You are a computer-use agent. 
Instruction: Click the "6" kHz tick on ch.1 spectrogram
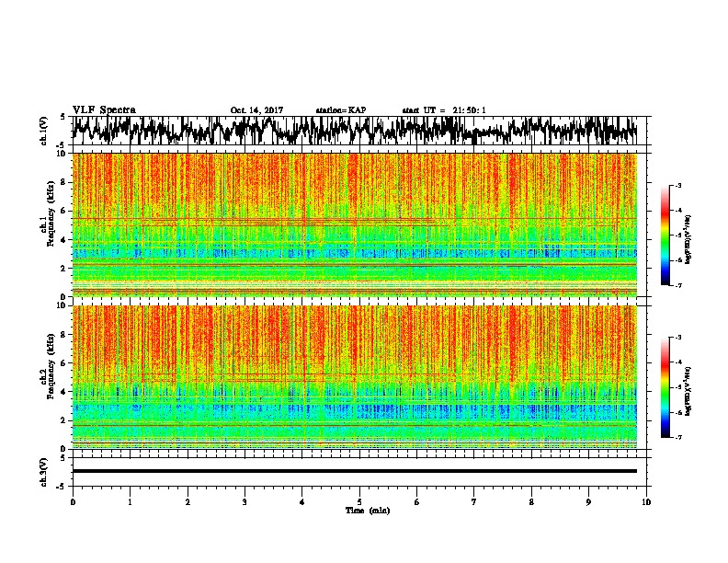click(x=64, y=211)
